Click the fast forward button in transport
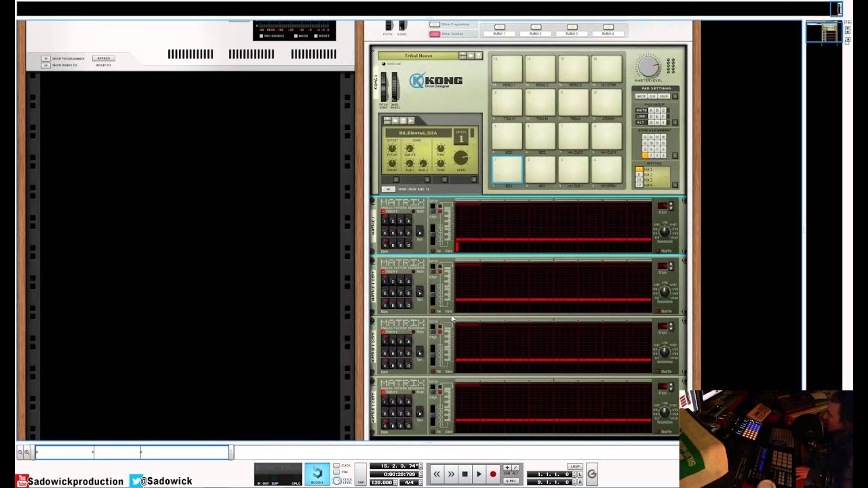Viewport: 868px width, 488px height. click(451, 474)
